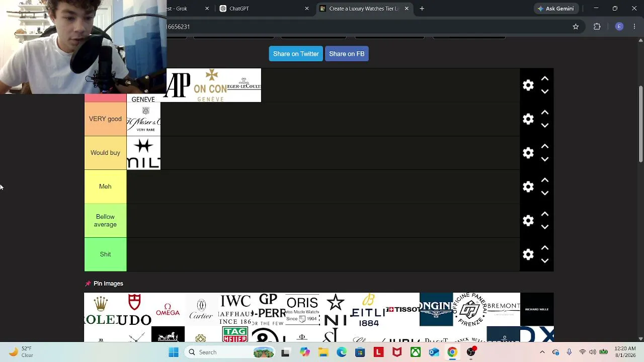Select the Meh tier label

(105, 187)
